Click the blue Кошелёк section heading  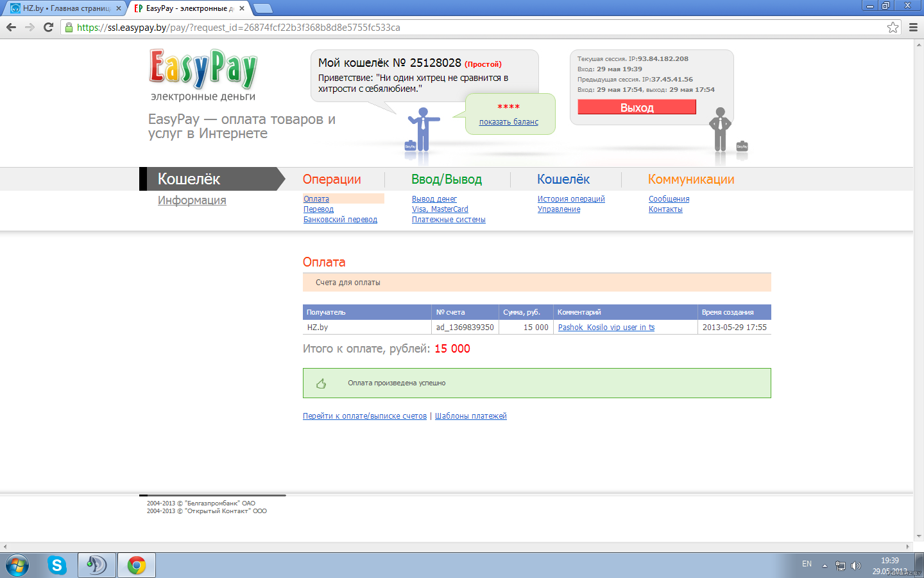pyautogui.click(x=563, y=179)
